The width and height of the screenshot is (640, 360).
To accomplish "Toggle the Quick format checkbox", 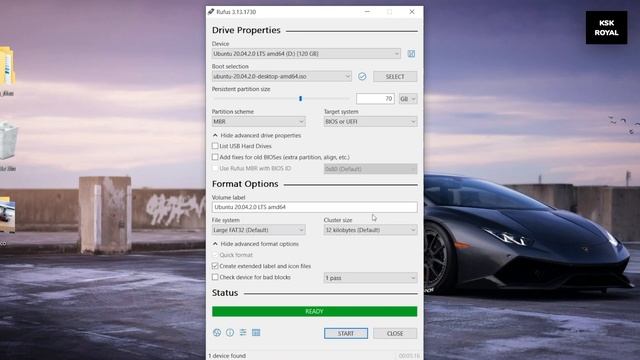I will click(x=215, y=255).
